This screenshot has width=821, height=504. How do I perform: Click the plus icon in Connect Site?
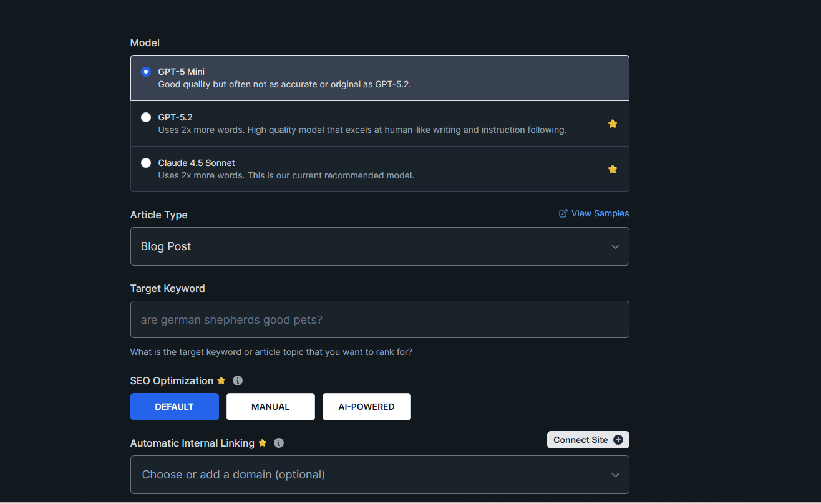pos(618,440)
